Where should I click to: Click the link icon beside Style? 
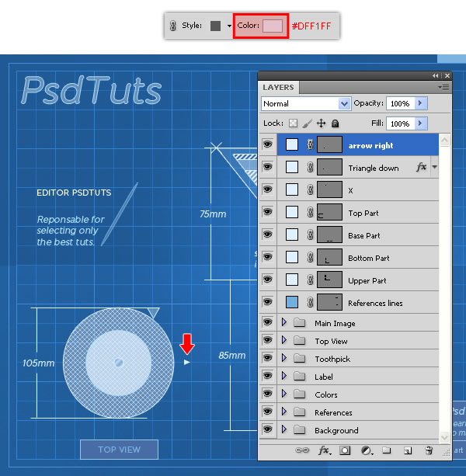tap(172, 26)
